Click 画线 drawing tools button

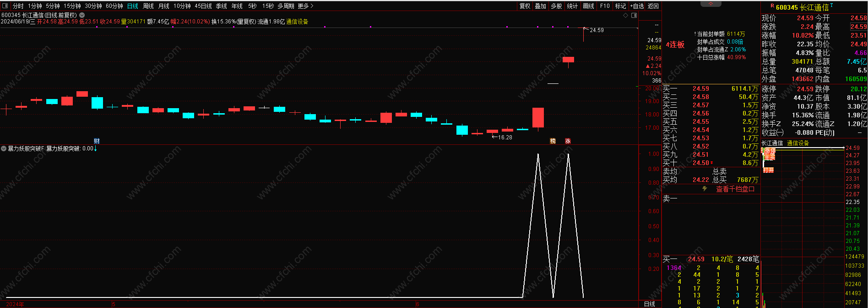(589, 6)
